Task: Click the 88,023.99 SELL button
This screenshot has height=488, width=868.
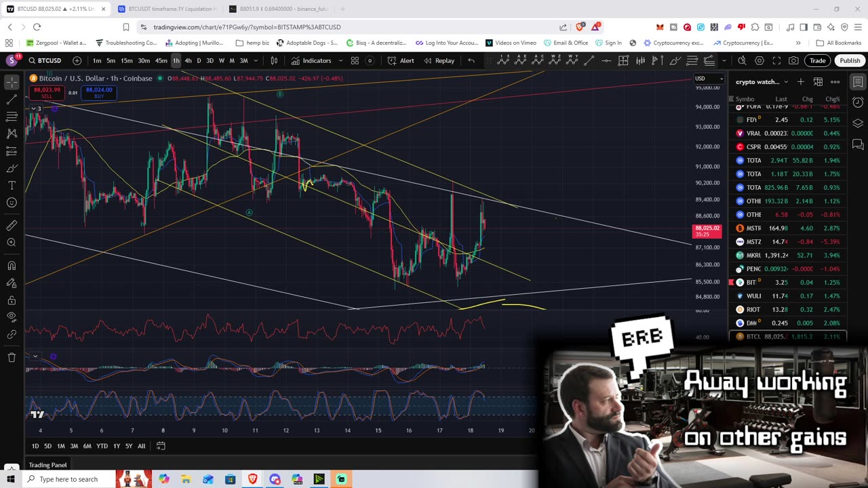Action: 46,92
